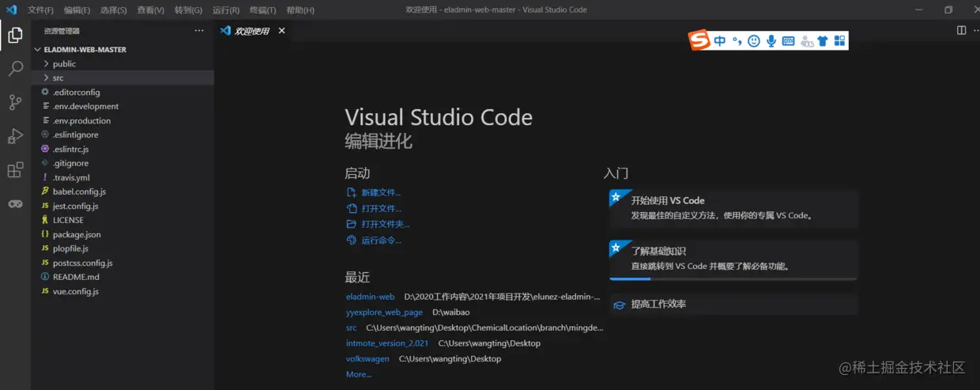980x390 pixels.
Task: Toggle punctuation mode in Sogou toolbar
Action: click(x=737, y=41)
